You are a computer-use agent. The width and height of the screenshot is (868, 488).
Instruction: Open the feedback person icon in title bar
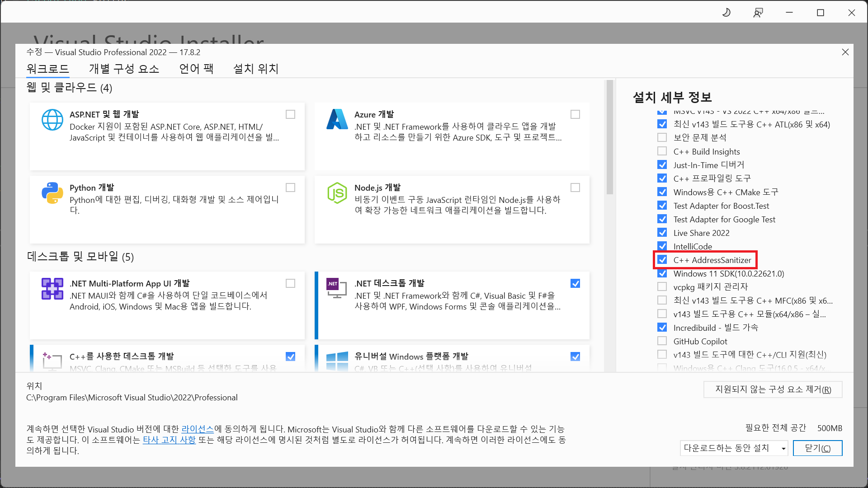pyautogui.click(x=758, y=13)
